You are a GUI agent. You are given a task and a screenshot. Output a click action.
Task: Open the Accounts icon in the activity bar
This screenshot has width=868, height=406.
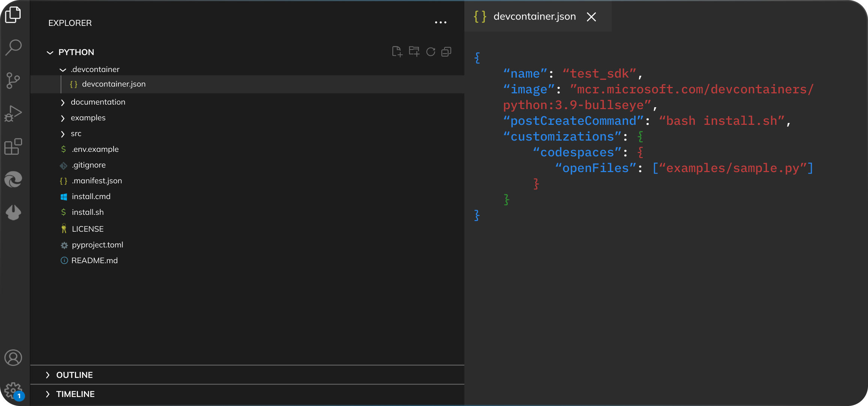click(13, 358)
